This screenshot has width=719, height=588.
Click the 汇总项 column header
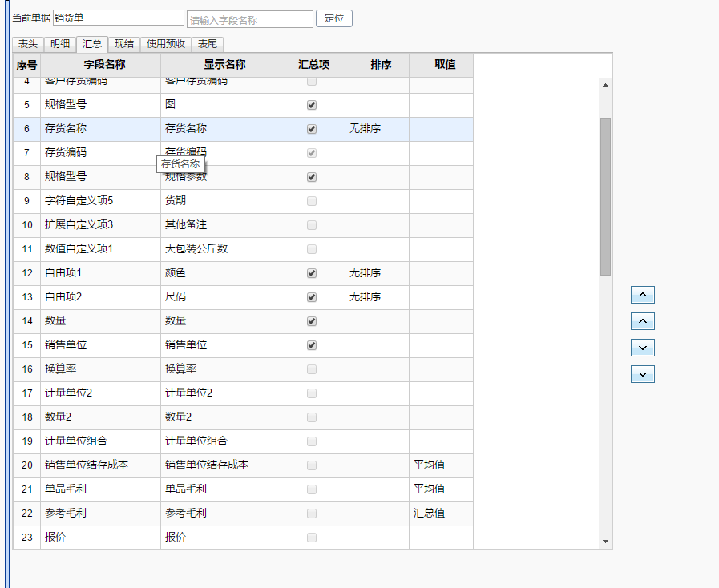313,65
